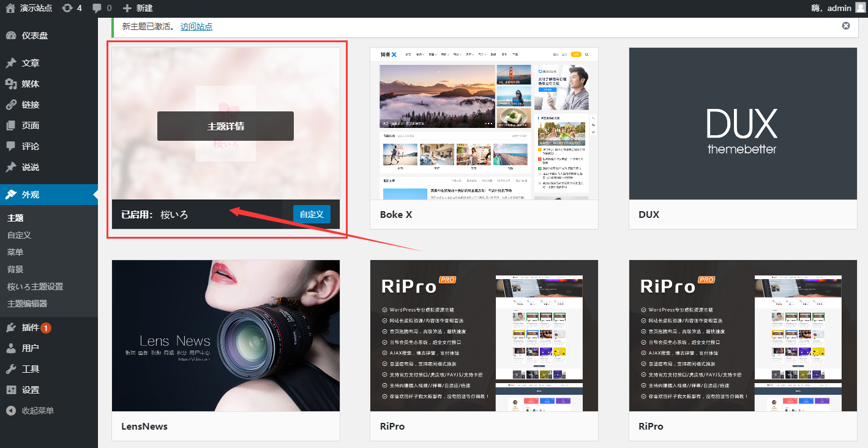Select the DUX theme thumbnail

pyautogui.click(x=743, y=123)
